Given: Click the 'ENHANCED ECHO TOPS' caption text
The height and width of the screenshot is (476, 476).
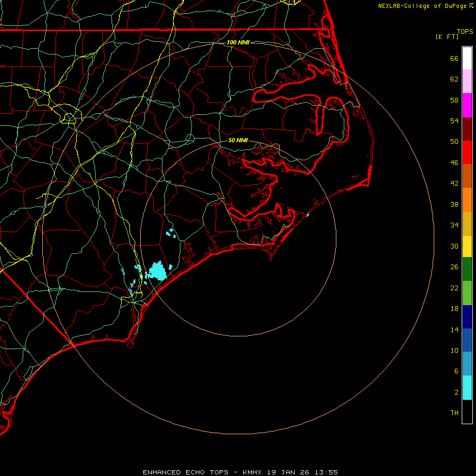Looking at the screenshot, I should coord(186,472).
